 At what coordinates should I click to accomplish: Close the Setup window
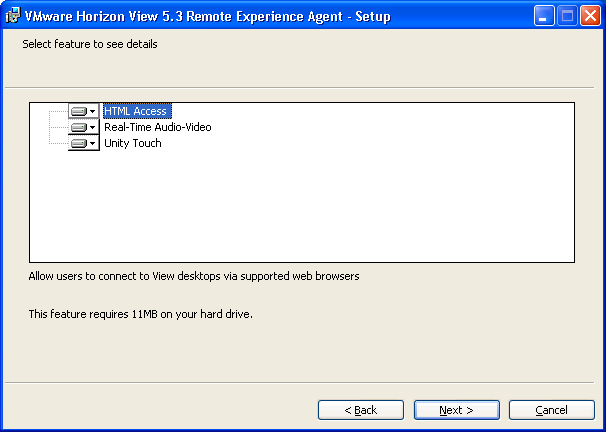tap(591, 16)
